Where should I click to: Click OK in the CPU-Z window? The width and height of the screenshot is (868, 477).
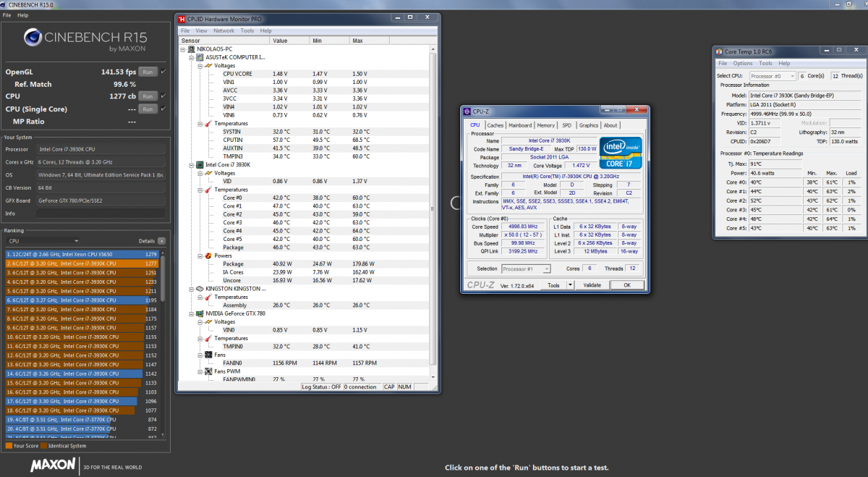point(627,285)
